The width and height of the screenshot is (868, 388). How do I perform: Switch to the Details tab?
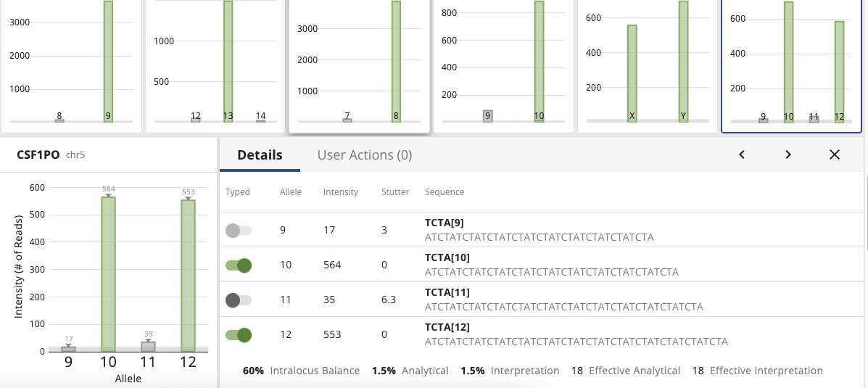pos(260,155)
